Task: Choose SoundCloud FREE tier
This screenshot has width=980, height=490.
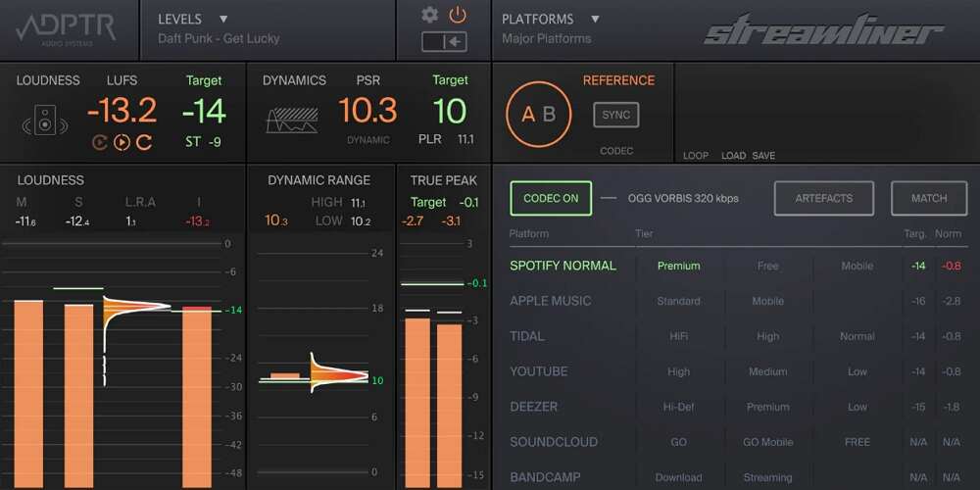Action: (857, 442)
